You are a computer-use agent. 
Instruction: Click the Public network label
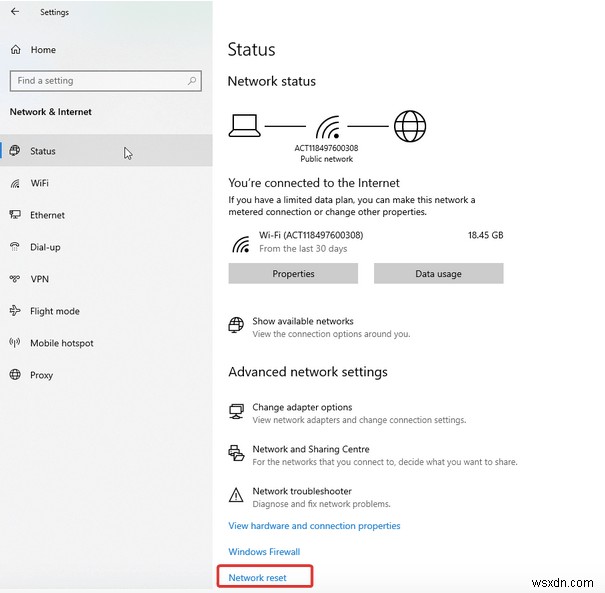326,159
